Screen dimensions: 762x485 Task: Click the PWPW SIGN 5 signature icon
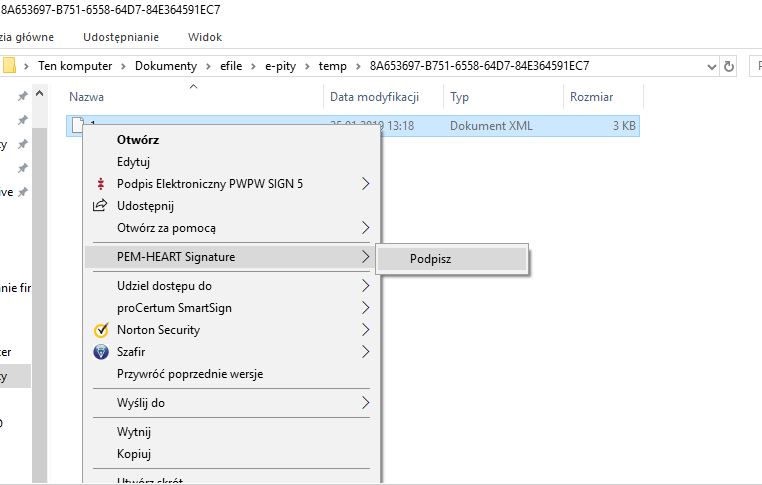point(99,184)
